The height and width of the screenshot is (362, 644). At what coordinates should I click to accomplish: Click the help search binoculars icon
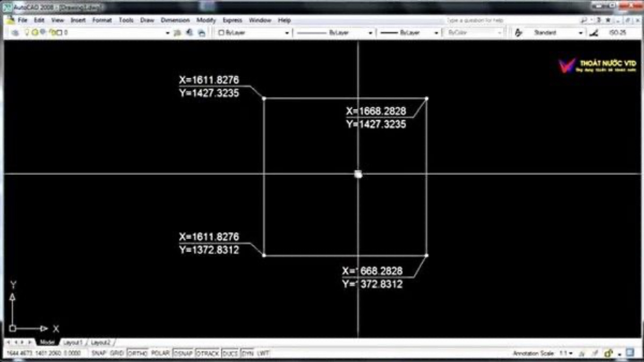pos(583,20)
